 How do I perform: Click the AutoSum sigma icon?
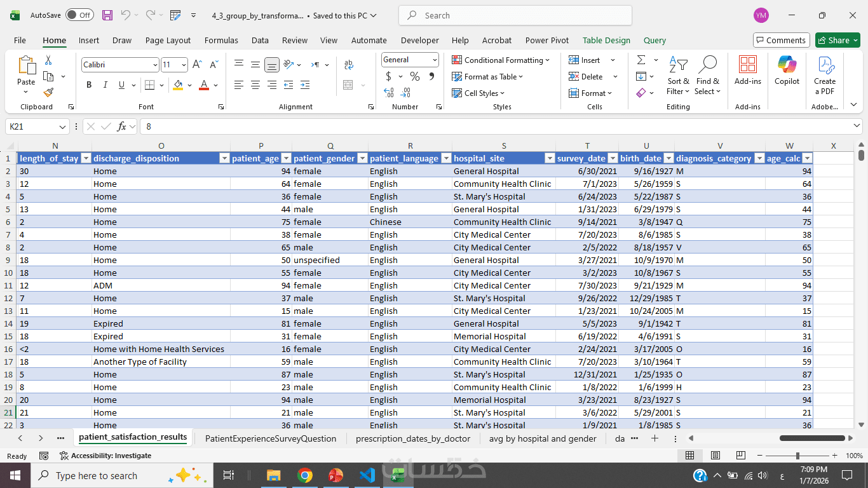click(641, 60)
